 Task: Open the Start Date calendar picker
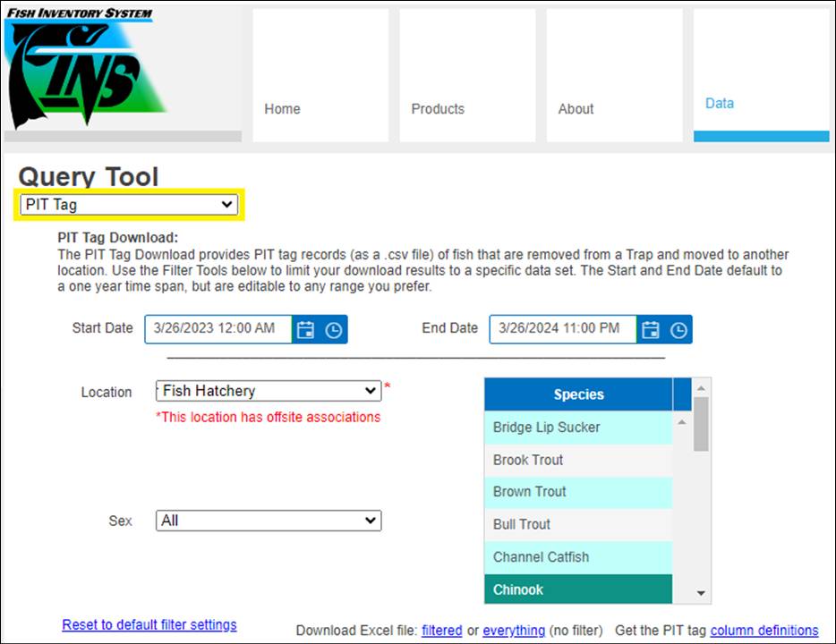[306, 329]
